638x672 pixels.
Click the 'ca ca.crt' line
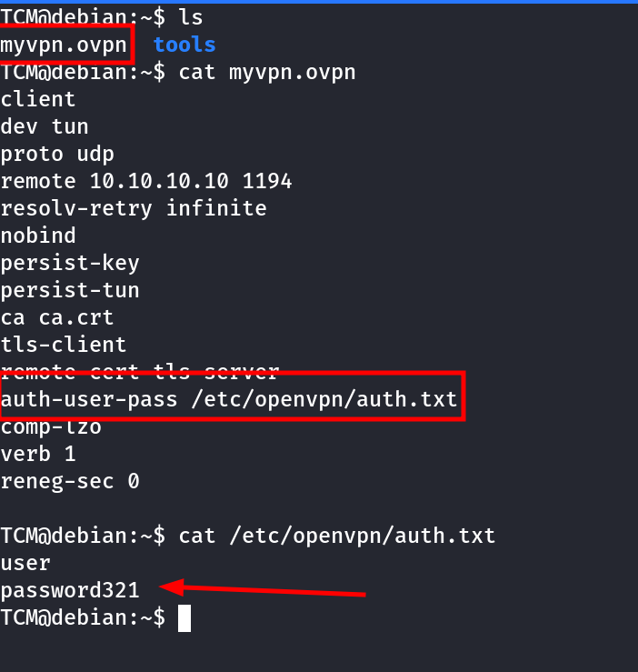pyautogui.click(x=57, y=317)
